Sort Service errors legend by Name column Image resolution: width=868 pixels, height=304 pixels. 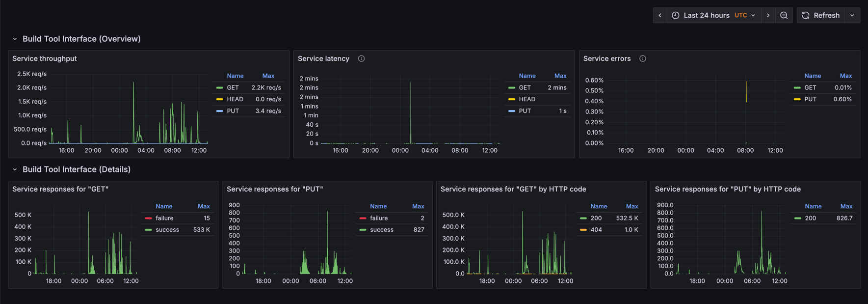(x=812, y=76)
